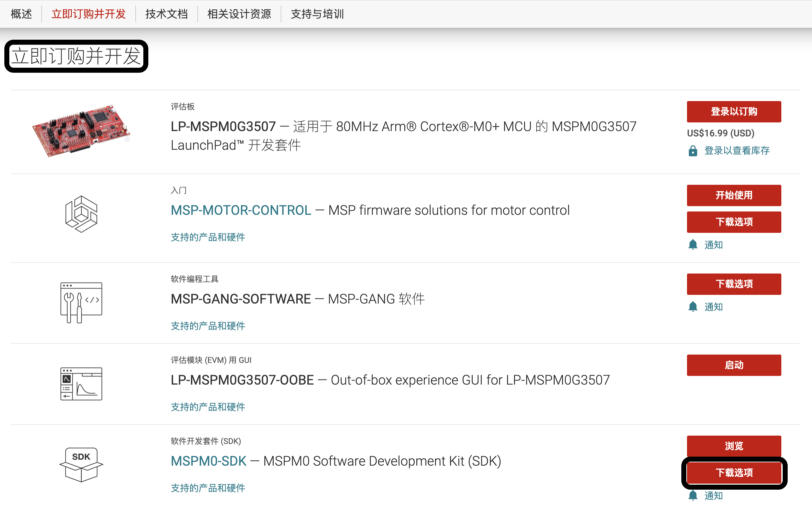Click the LP-MSPM0G3507-OOBE GUI graph icon
The image size is (812, 511).
(x=81, y=384)
